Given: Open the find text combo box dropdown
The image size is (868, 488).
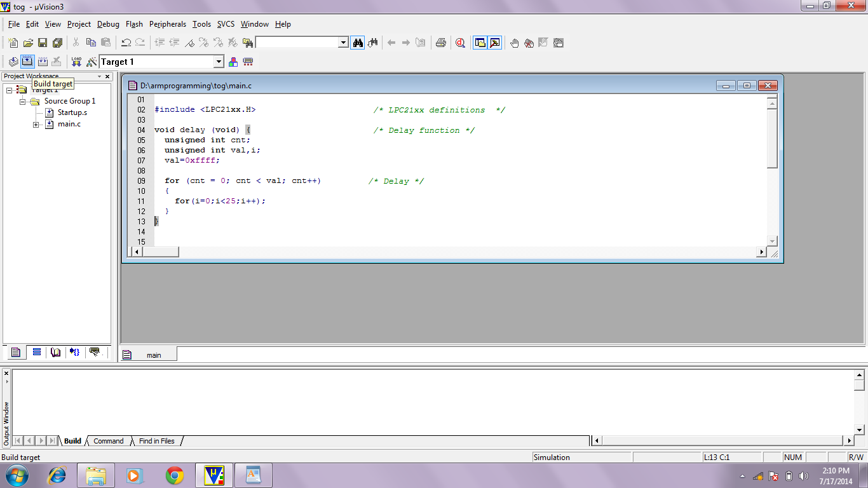Looking at the screenshot, I should (x=343, y=43).
